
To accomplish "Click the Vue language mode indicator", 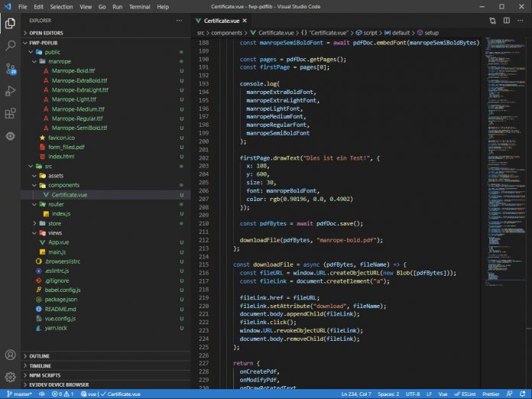I will point(443,394).
